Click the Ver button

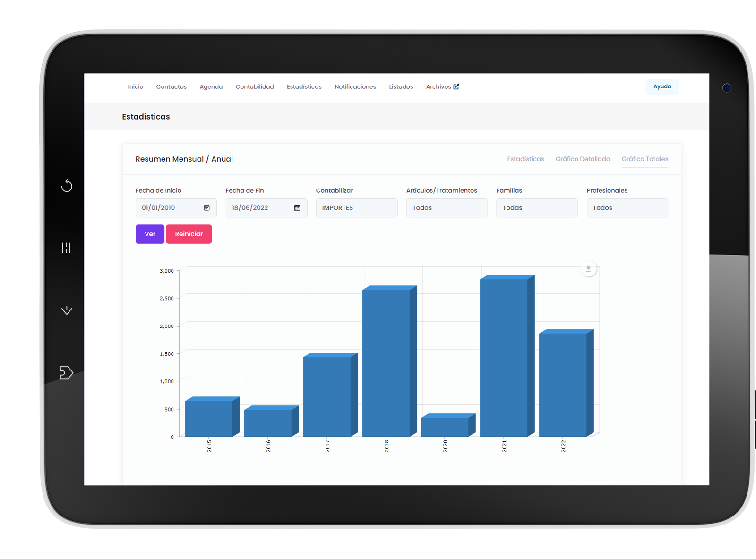coord(150,234)
